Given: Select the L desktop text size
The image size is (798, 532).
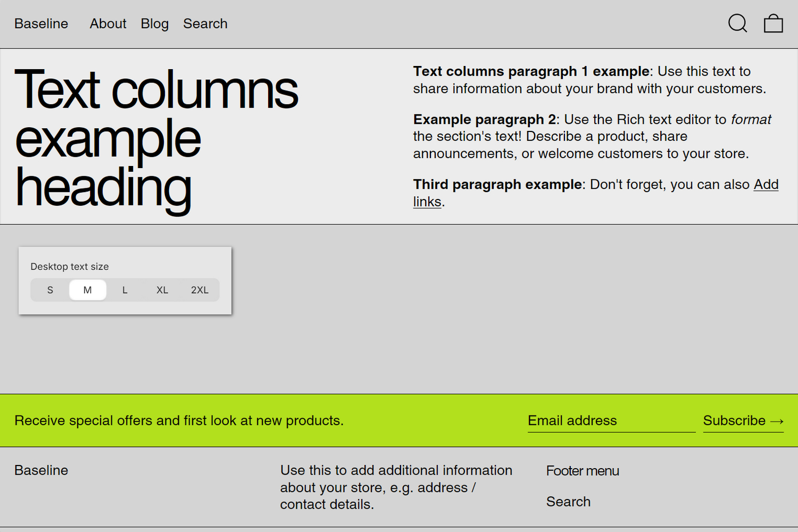Looking at the screenshot, I should [x=124, y=290].
